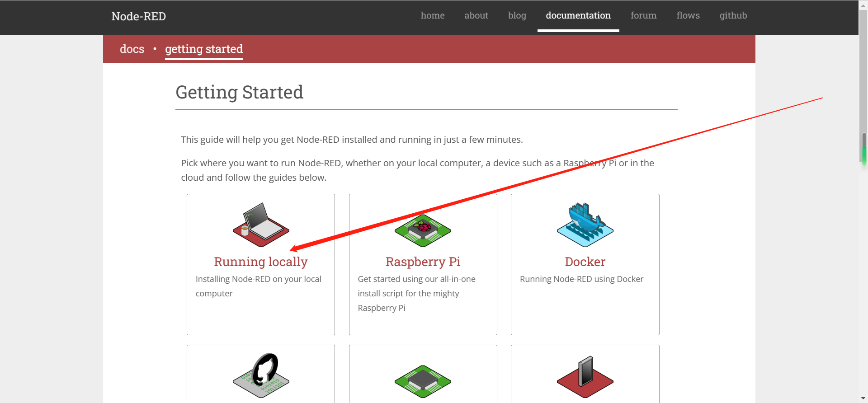Screen dimensions: 868x403
Task: Click text 'Get started using our all-in-one'
Action: coord(416,279)
